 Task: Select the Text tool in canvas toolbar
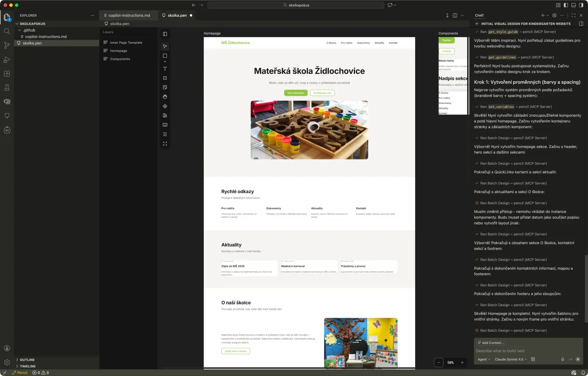click(x=165, y=69)
